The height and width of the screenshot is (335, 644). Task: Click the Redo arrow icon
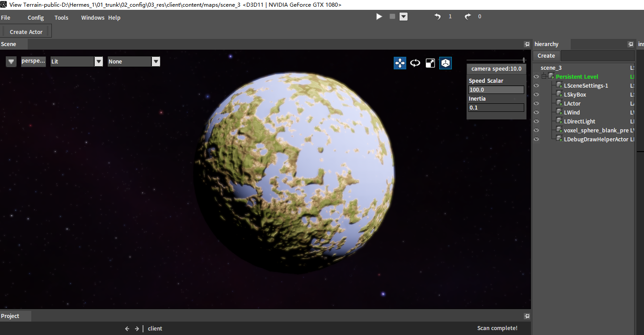tap(467, 17)
